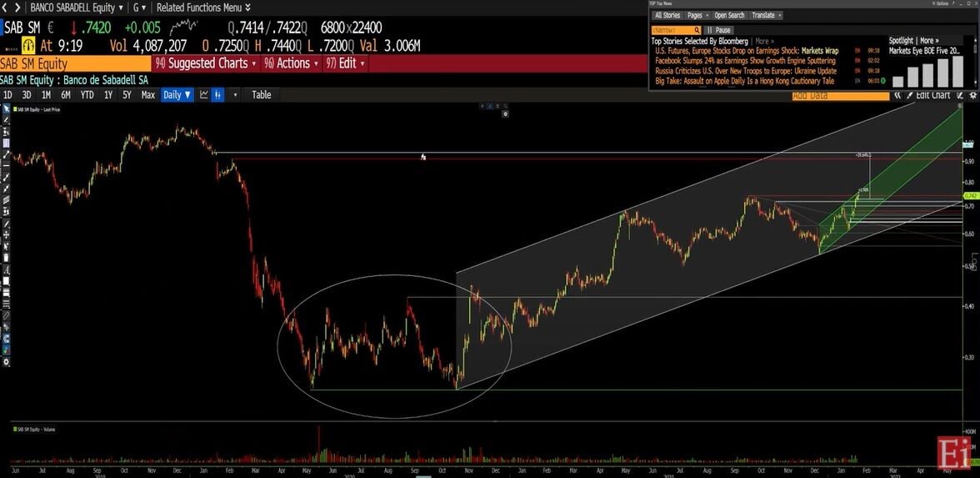Screen dimensions: 980x478
Task: Open BANCO SABADELL Equity dropdown
Action: pyautogui.click(x=77, y=8)
